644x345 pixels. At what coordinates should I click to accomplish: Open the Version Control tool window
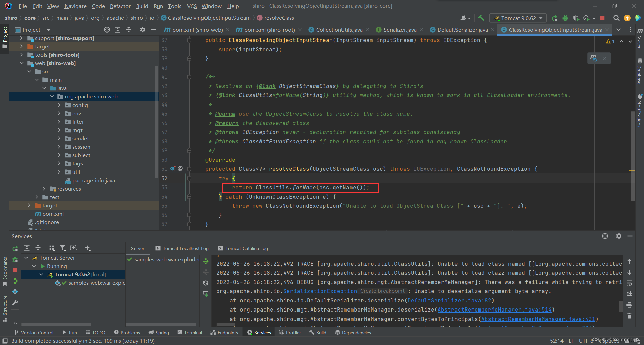click(34, 333)
